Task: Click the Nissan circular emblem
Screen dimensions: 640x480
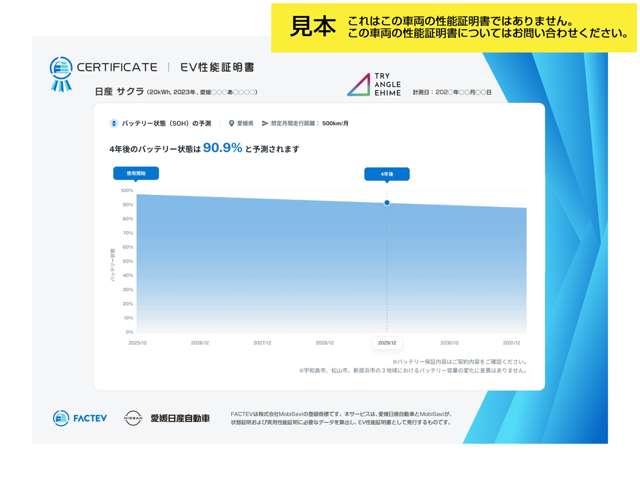Action: [x=132, y=417]
